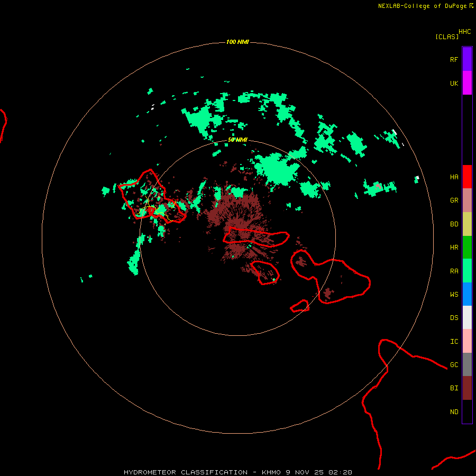Click the GC gray legend swatch
The image size is (476, 476).
point(467,364)
